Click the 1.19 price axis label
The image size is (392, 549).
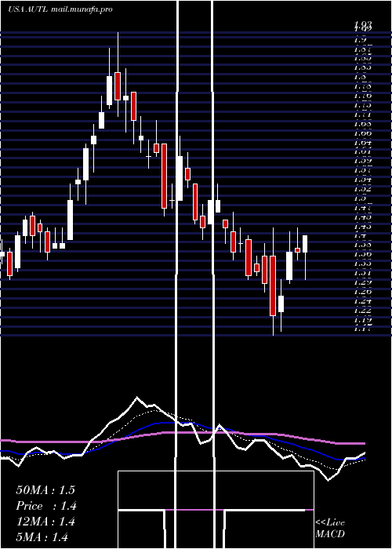pyautogui.click(x=363, y=319)
